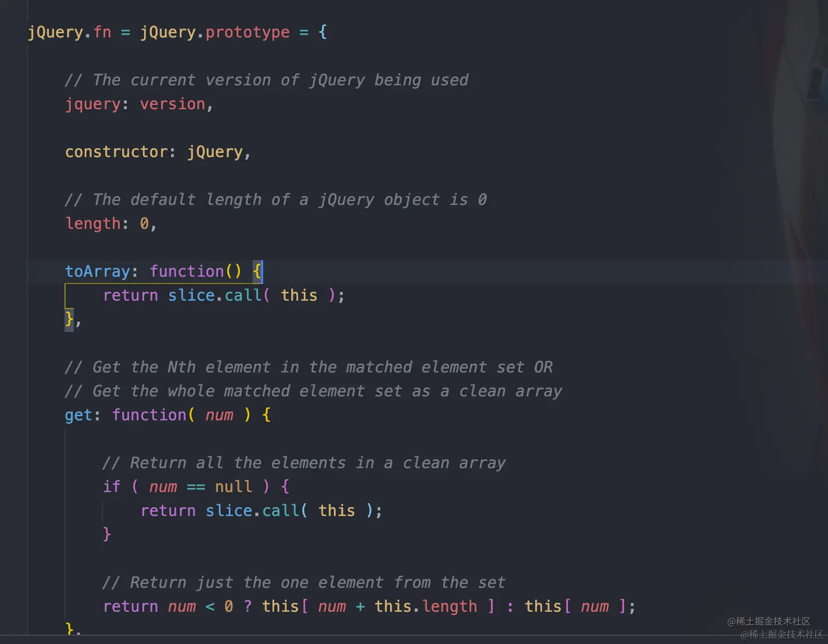Click the 'null' keyword in the if condition
The height and width of the screenshot is (644, 828).
click(234, 487)
